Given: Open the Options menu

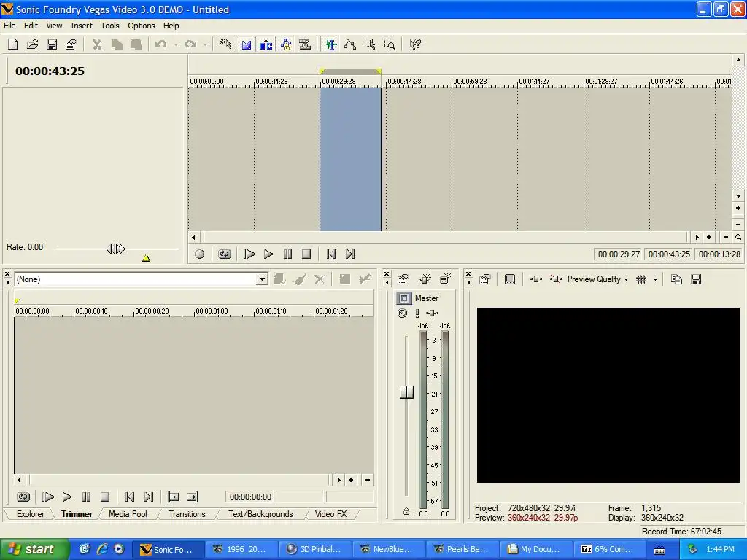Looking at the screenshot, I should (x=141, y=26).
